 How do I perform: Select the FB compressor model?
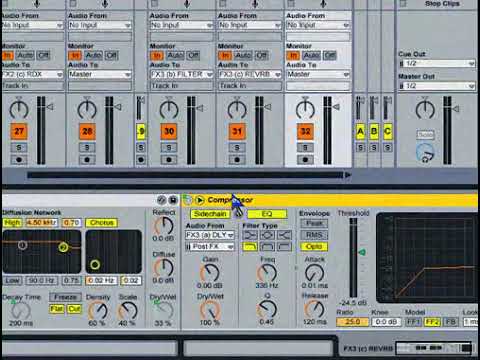click(450, 322)
